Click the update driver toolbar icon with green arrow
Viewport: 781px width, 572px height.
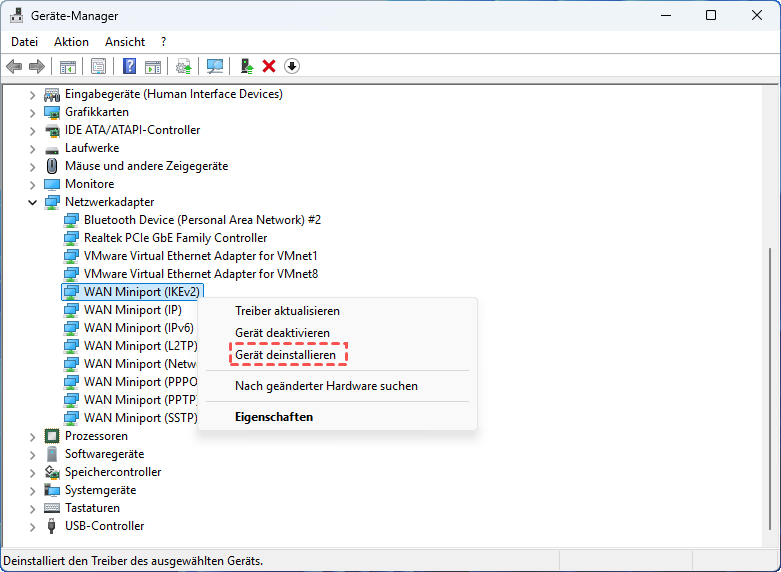pos(183,66)
